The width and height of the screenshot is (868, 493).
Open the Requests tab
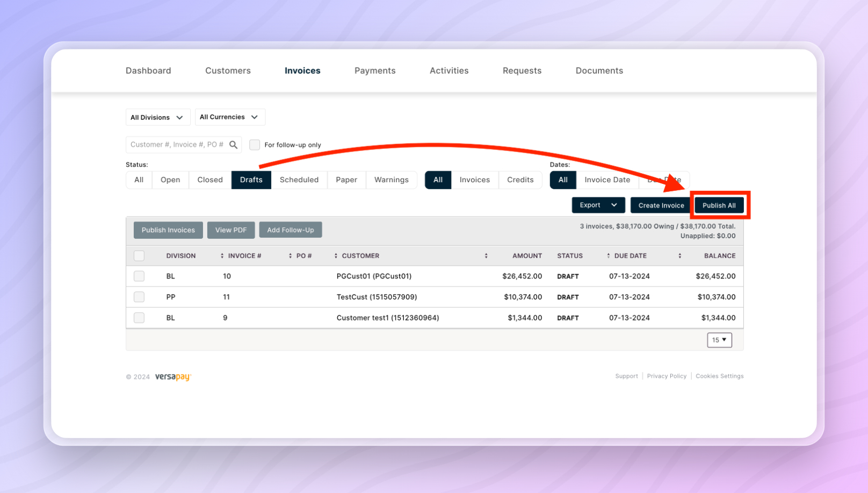coord(522,70)
